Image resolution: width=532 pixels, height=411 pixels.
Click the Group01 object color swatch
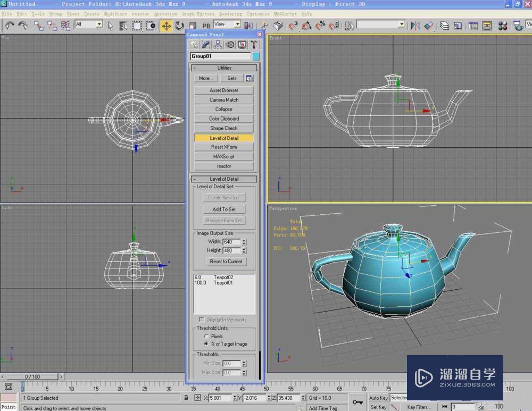pyautogui.click(x=256, y=56)
